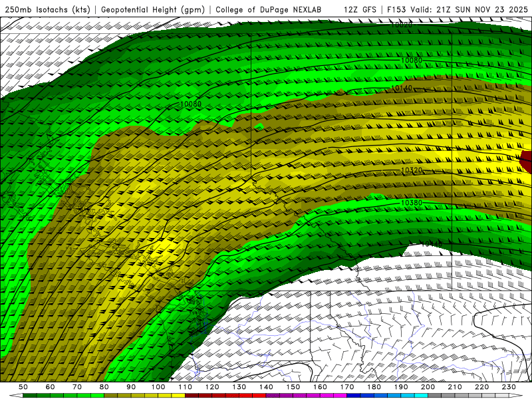Click the '50' color bar scale label
532x399 pixels.
23,387
